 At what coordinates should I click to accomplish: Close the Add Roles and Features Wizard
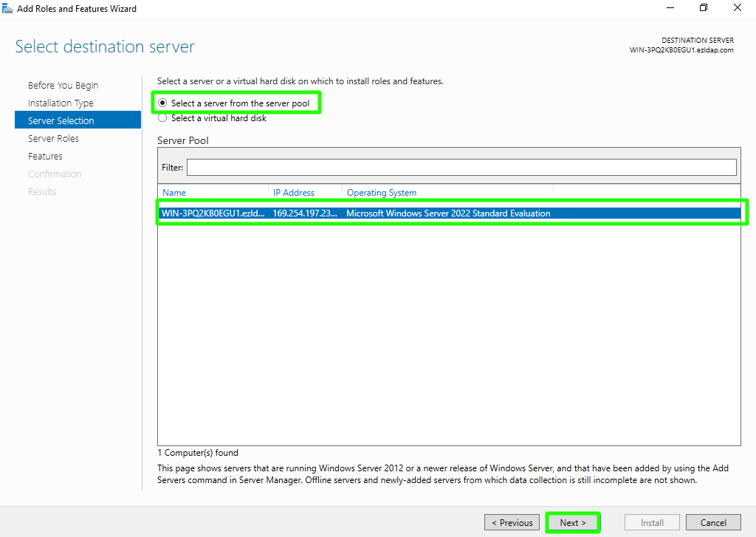click(x=738, y=8)
